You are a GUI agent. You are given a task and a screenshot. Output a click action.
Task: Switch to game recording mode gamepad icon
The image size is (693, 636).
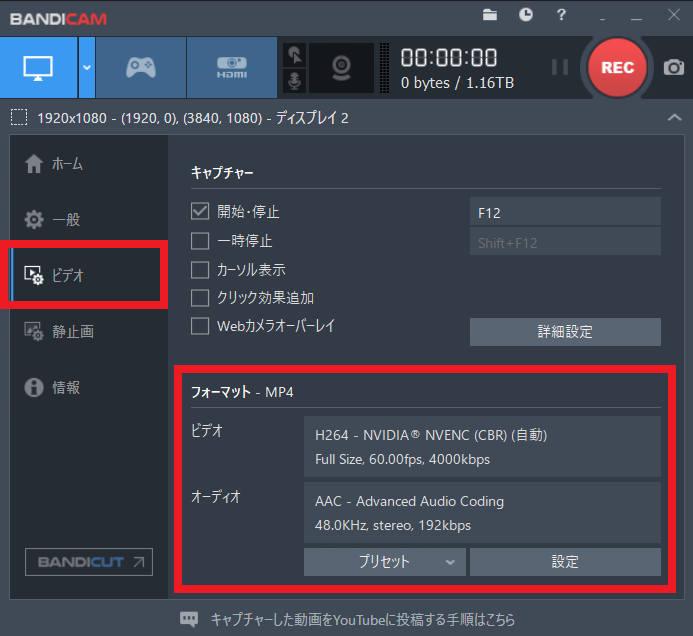point(141,68)
